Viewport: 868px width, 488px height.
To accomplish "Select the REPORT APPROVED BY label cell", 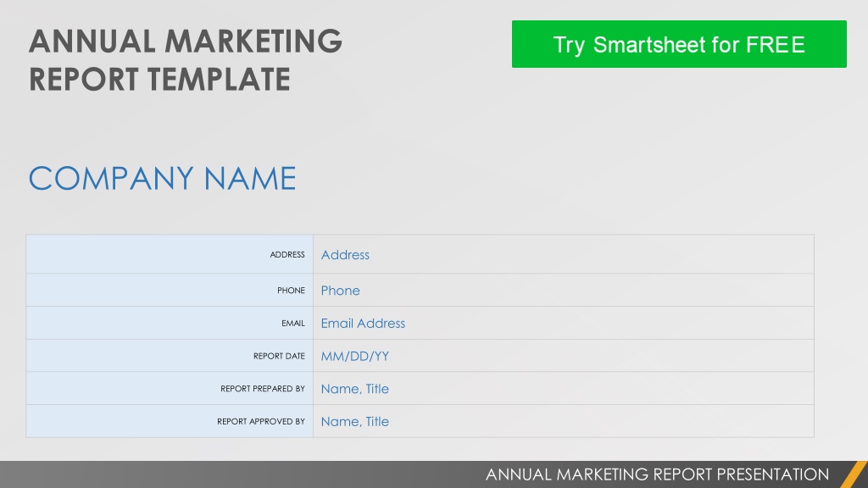I will 170,421.
